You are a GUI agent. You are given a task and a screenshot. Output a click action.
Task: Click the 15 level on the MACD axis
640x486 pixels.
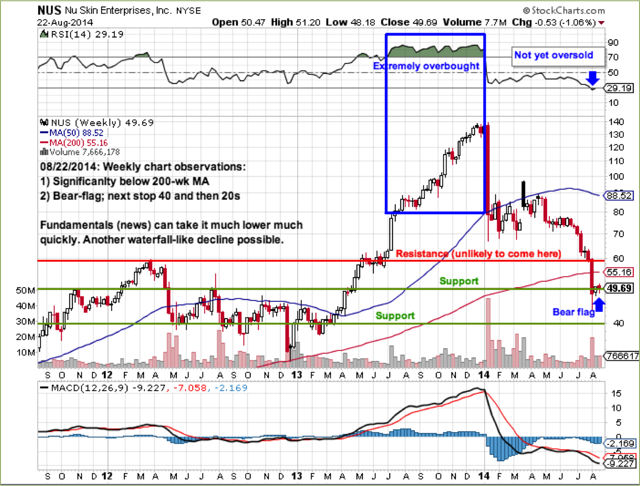[616, 393]
